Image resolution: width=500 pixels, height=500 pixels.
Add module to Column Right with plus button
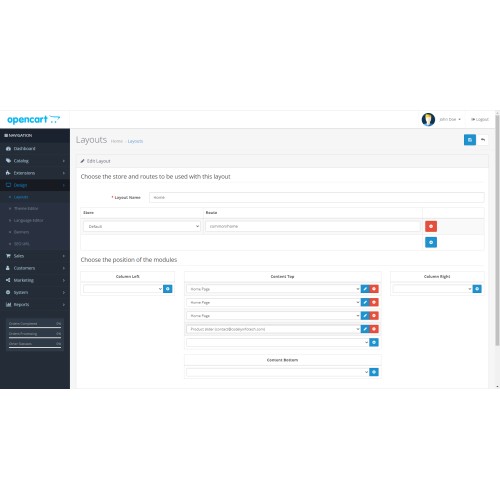pyautogui.click(x=477, y=289)
